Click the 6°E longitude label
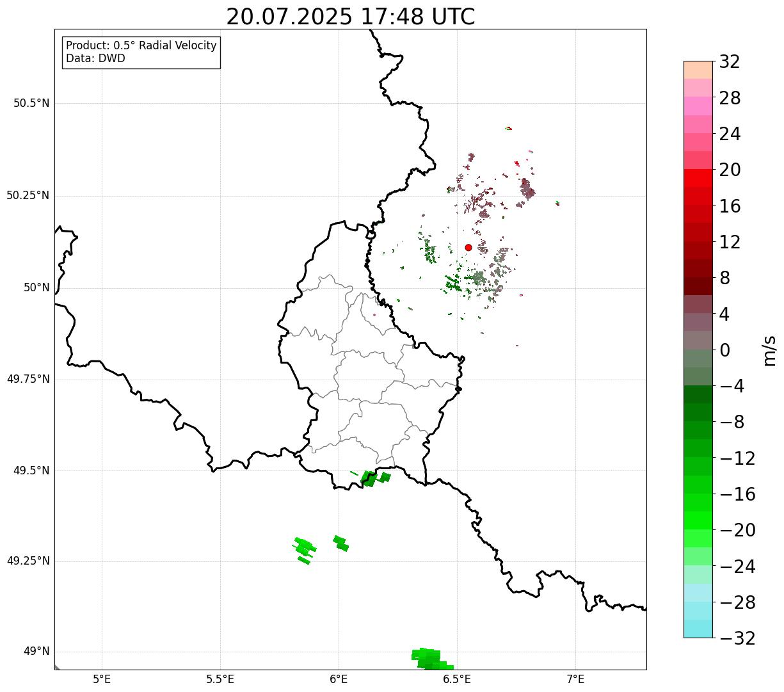 click(339, 679)
